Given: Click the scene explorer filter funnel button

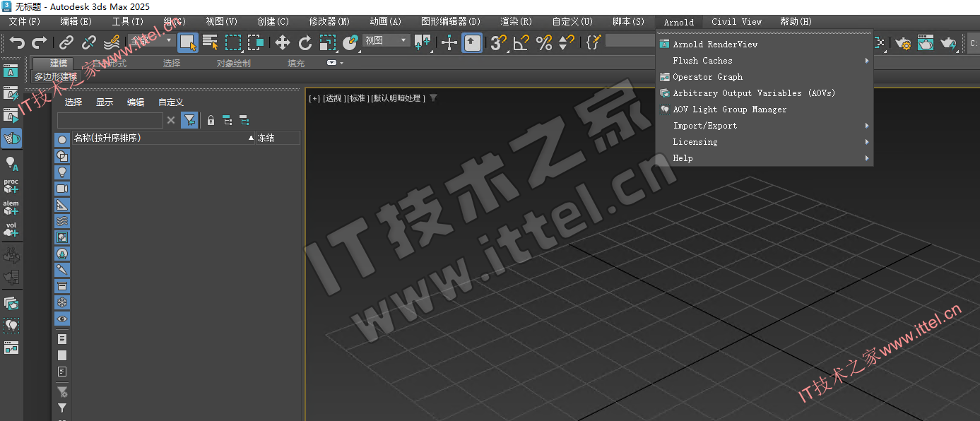Looking at the screenshot, I should [189, 120].
